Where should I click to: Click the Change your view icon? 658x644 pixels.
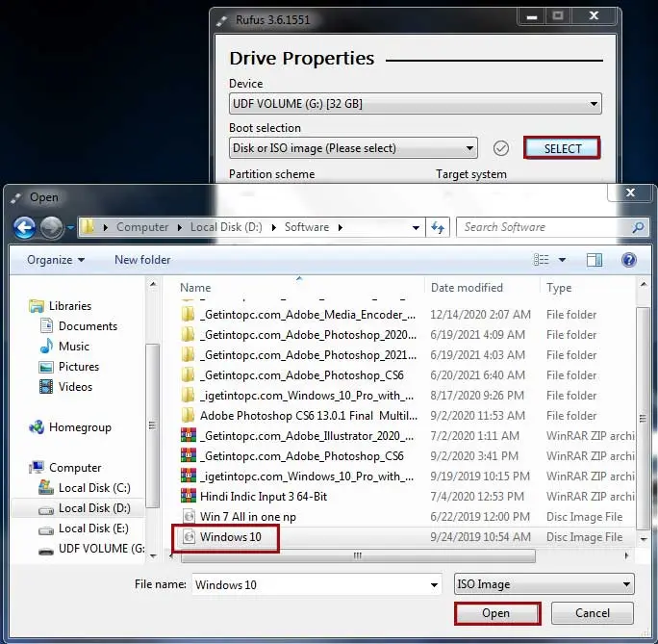tap(541, 260)
